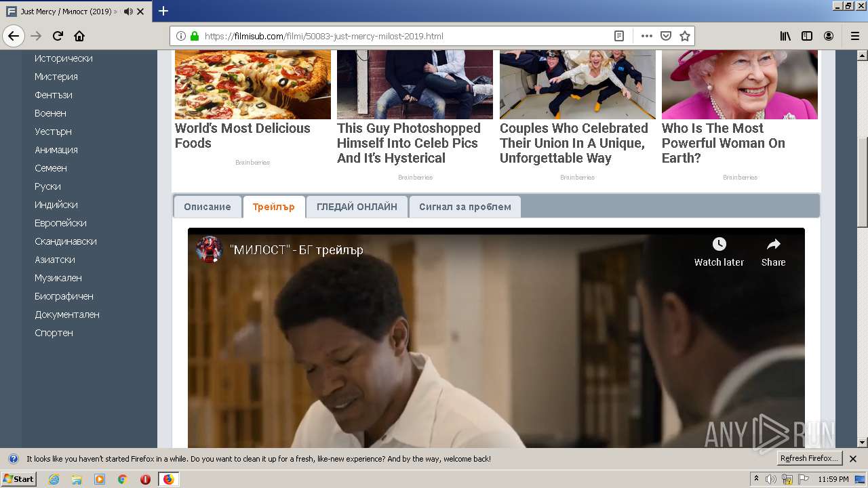Open Windows Explorer folder in taskbar
Screen dimensions: 868x488
coord(77,479)
